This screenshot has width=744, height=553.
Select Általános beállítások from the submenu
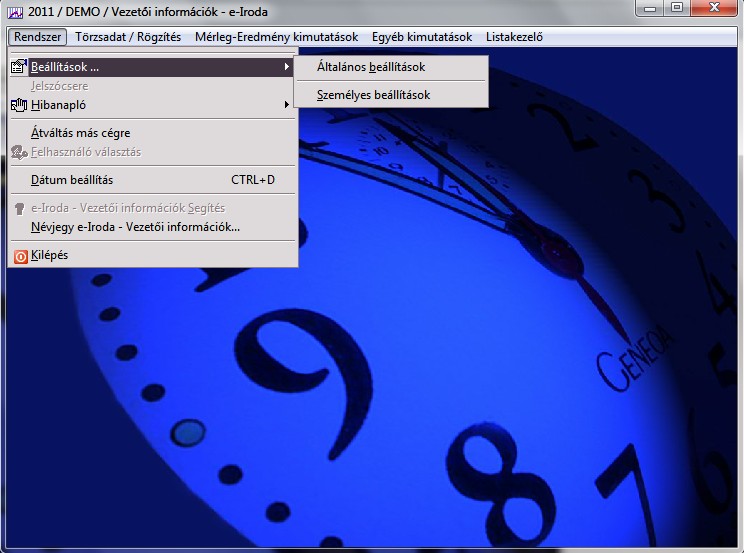pyautogui.click(x=371, y=68)
